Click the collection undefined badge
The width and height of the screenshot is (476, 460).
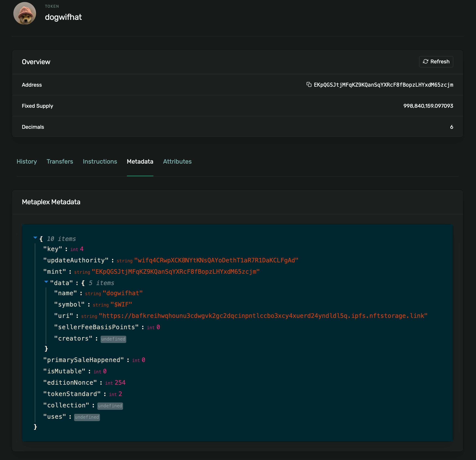click(110, 406)
